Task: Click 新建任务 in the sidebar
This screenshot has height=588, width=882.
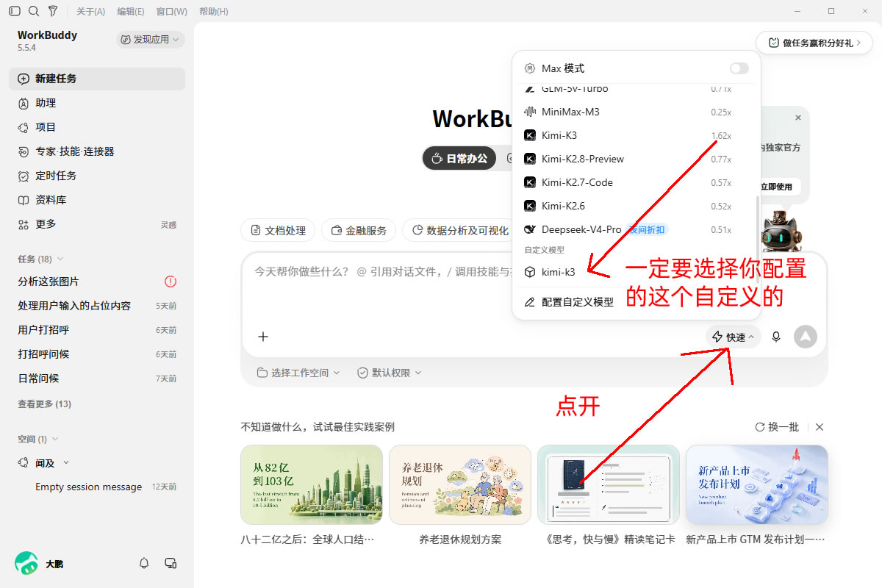Action: (x=97, y=79)
